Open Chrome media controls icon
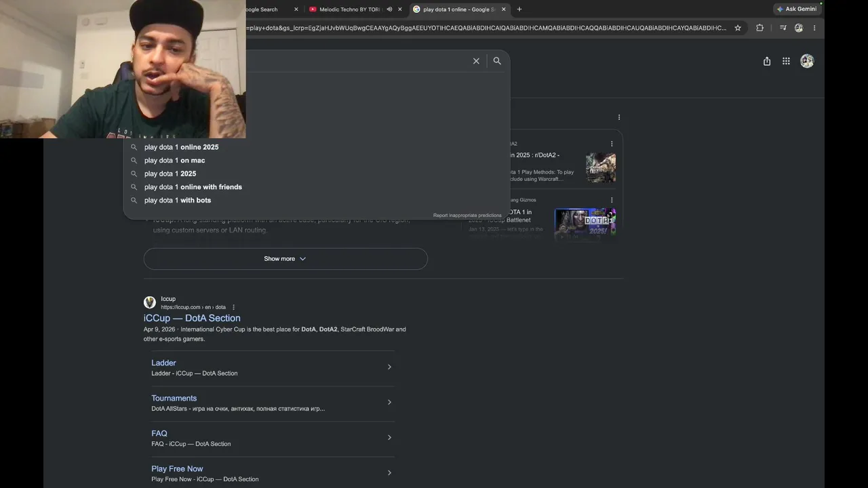868x488 pixels. 783,28
